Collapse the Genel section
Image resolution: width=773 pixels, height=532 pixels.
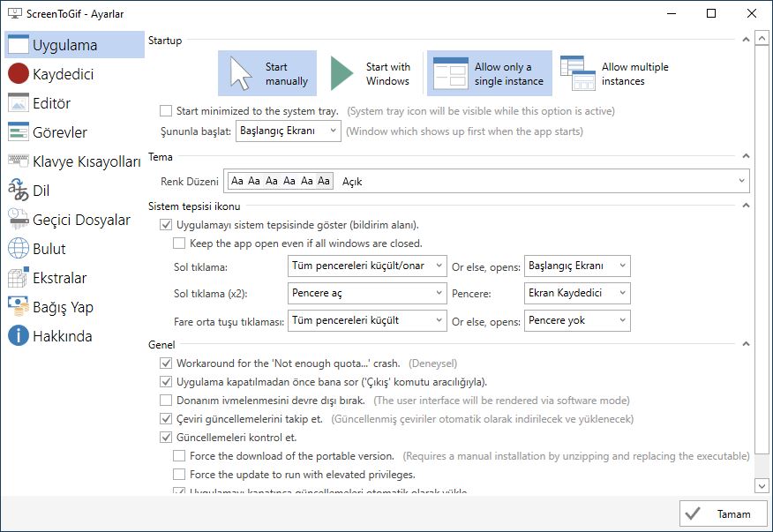click(746, 344)
